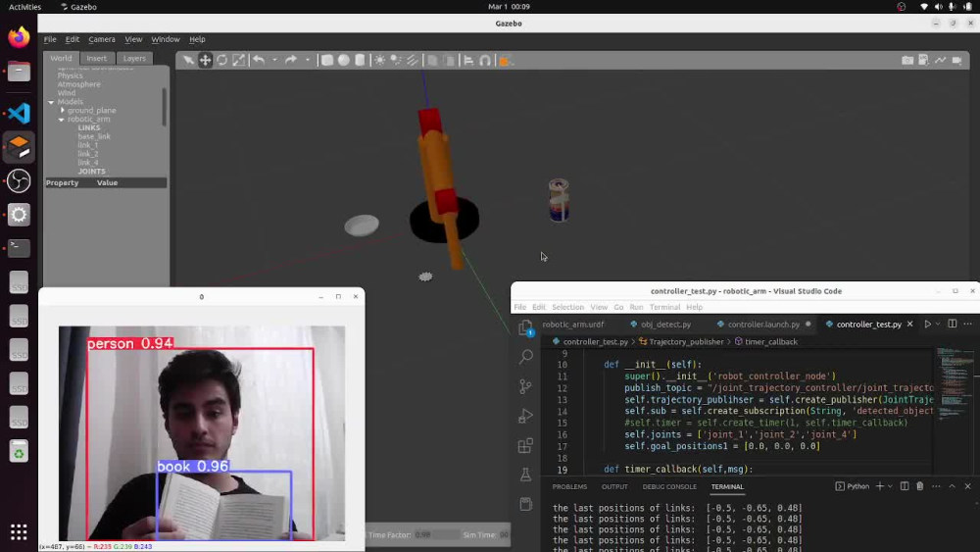Switch to the Layers tab
The image size is (980, 552).
click(x=134, y=58)
